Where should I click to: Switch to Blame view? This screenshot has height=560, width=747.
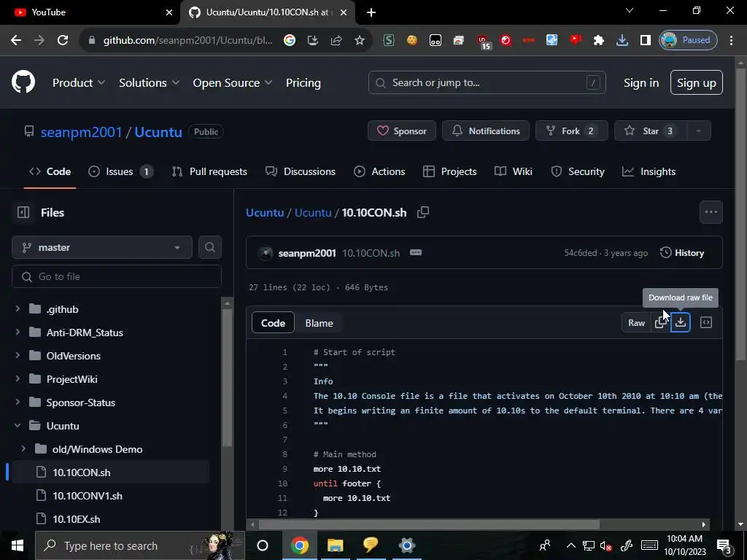[x=320, y=323]
